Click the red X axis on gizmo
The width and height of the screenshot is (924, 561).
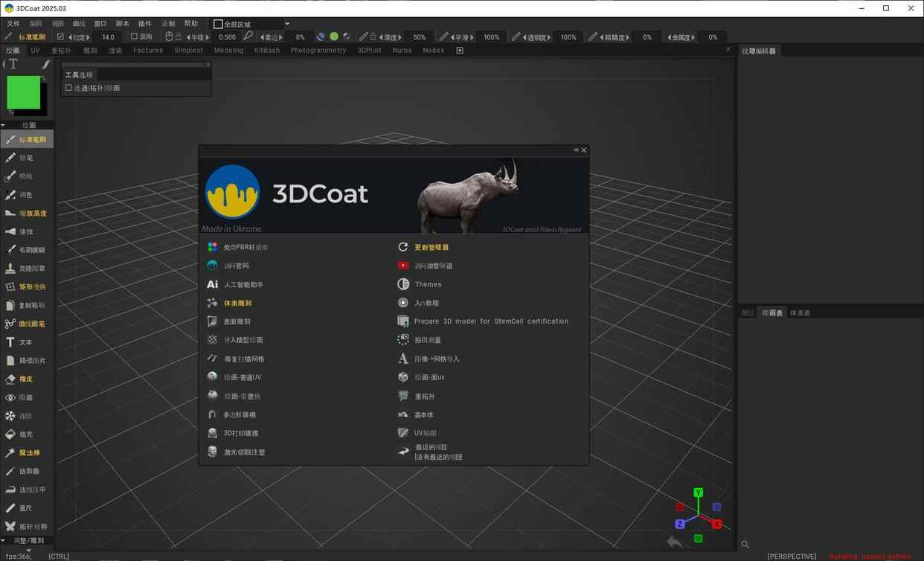click(717, 525)
